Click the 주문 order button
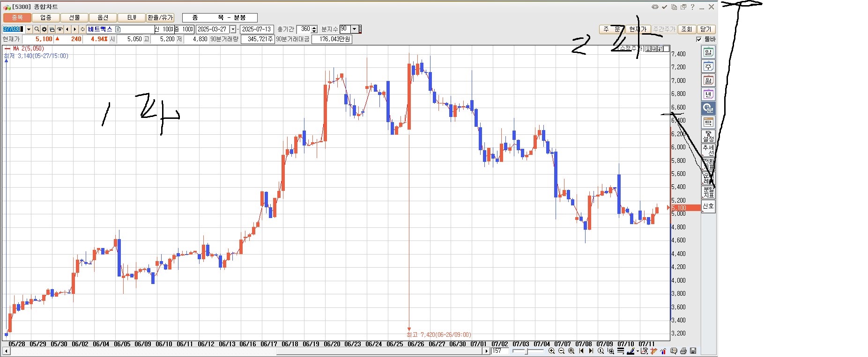 click(611, 29)
